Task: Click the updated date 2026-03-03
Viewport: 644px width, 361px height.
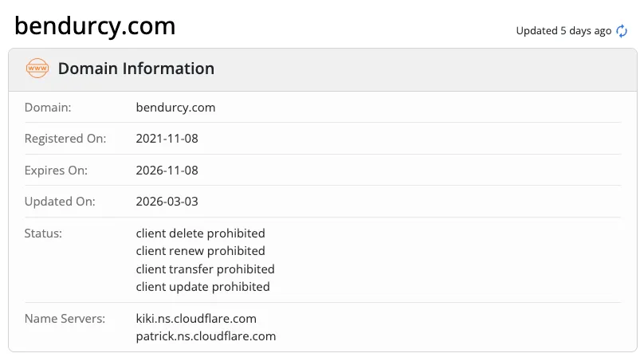Action: coord(167,202)
